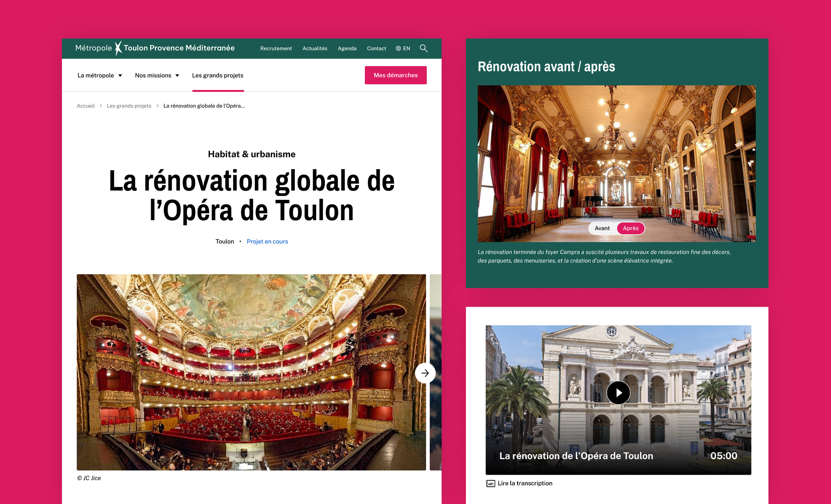Open the search magnifier icon
The image size is (831, 504).
coord(424,48)
